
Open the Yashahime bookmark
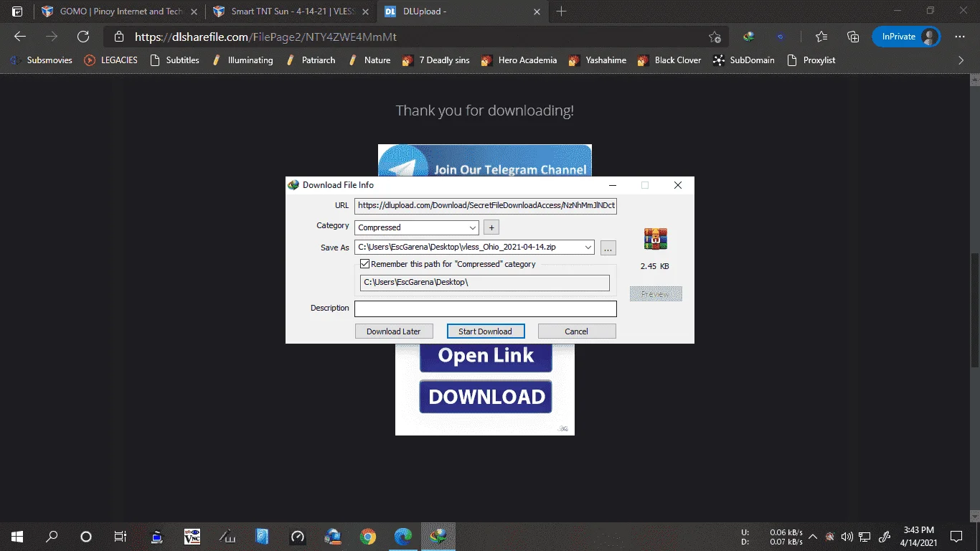[x=597, y=60]
